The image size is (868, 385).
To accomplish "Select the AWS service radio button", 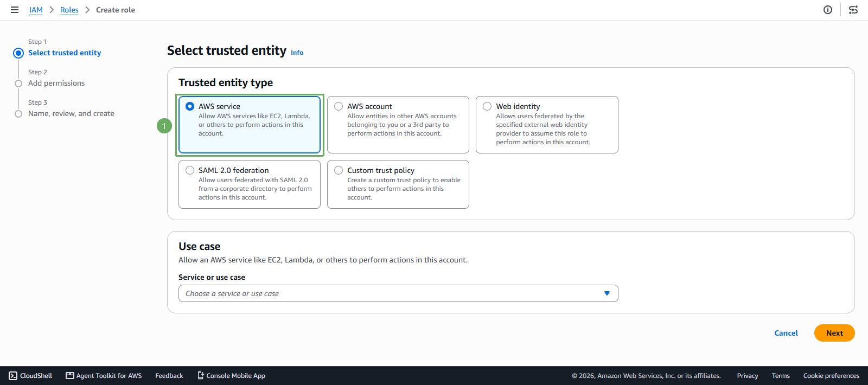I will [x=190, y=106].
